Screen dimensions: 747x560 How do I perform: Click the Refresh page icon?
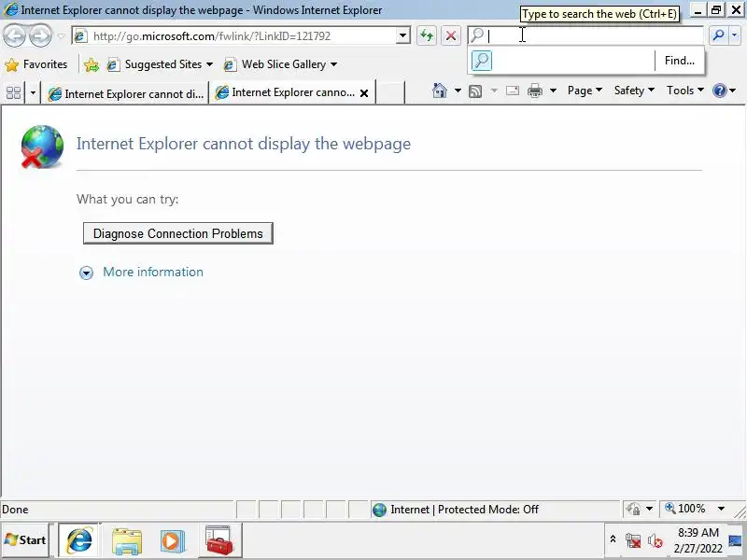coord(427,35)
